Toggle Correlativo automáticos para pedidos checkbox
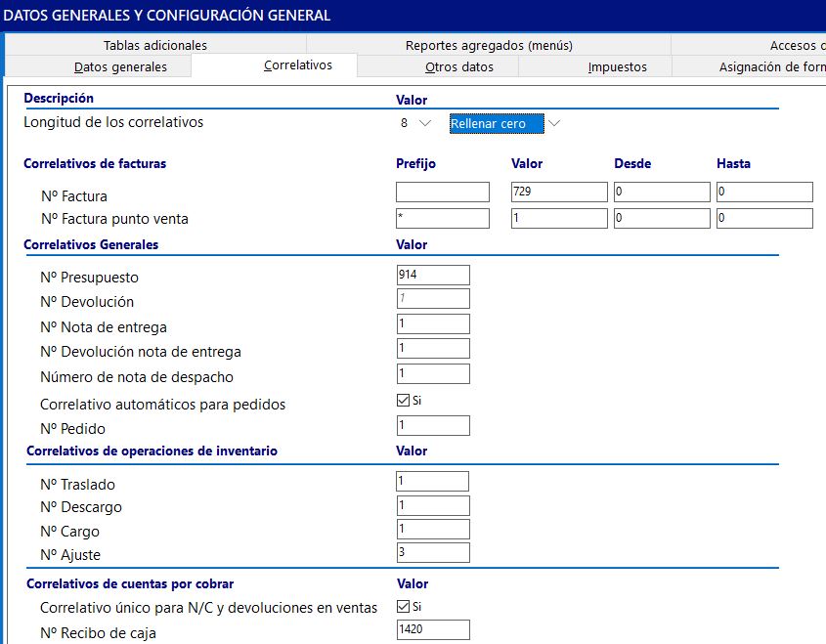Image resolution: width=826 pixels, height=644 pixels. pyautogui.click(x=403, y=401)
